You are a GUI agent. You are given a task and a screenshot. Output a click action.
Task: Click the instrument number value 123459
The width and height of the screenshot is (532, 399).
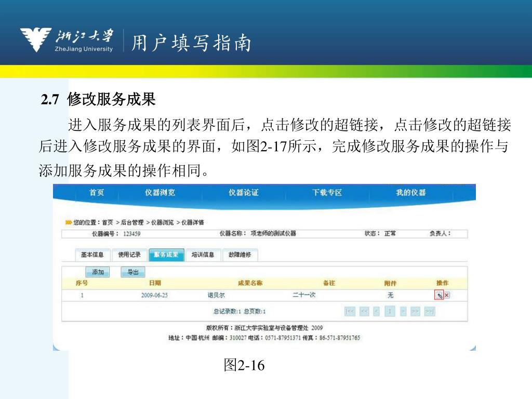pyautogui.click(x=131, y=233)
